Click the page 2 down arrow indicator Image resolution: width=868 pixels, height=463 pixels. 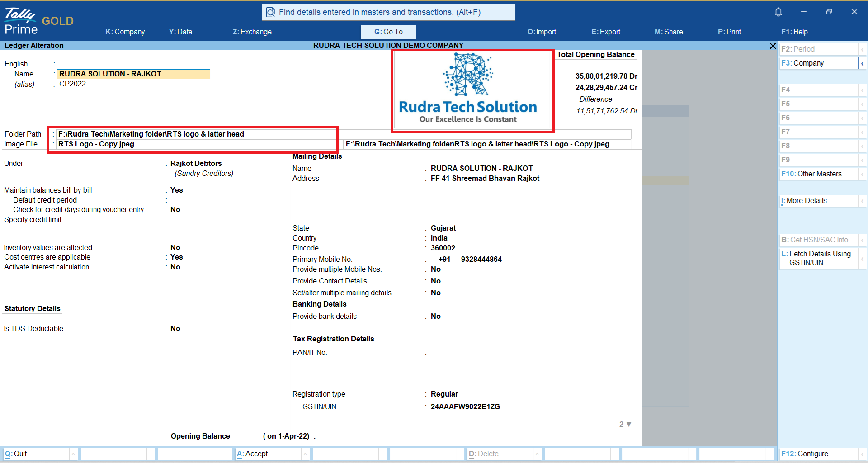(x=628, y=424)
